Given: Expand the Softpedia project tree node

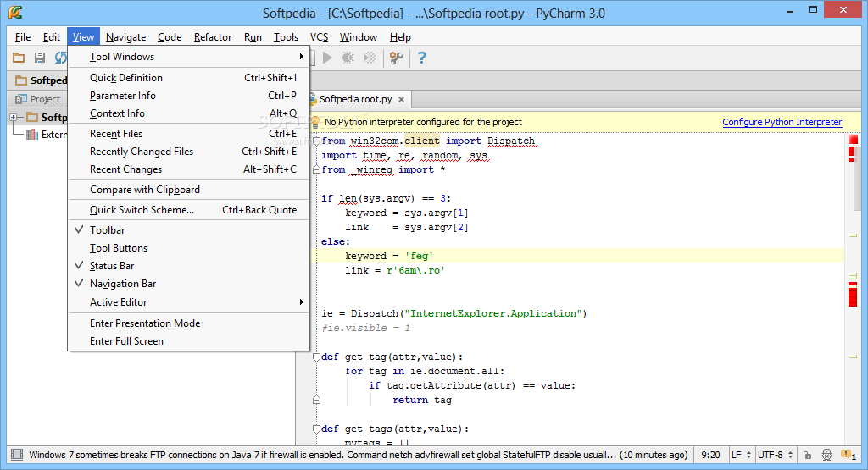Looking at the screenshot, I should [14, 117].
